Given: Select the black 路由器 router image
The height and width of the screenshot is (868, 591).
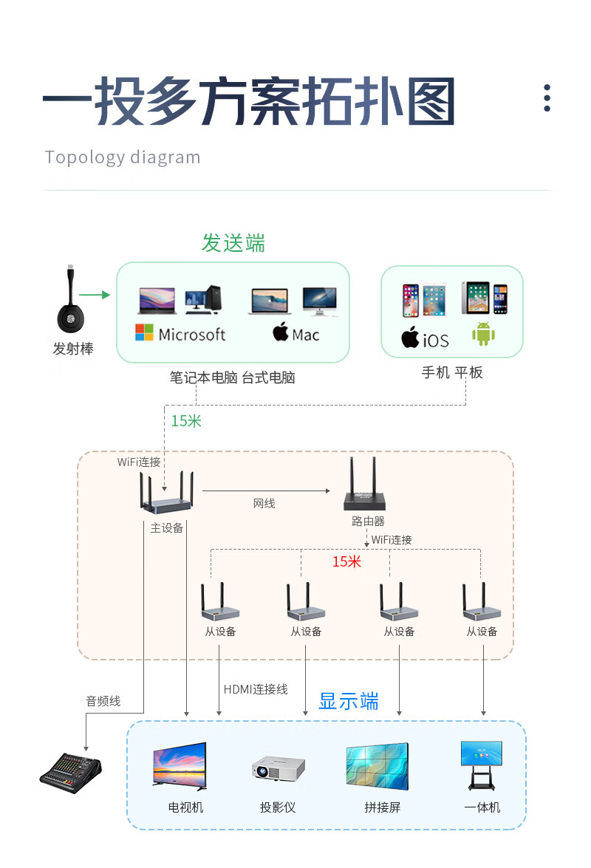Looking at the screenshot, I should [364, 484].
